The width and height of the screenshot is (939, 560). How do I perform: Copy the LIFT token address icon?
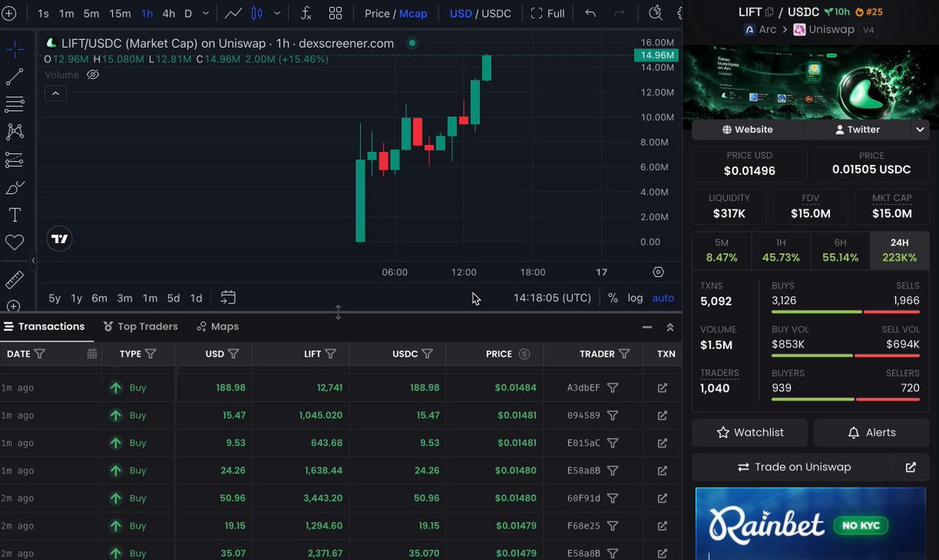click(x=769, y=12)
